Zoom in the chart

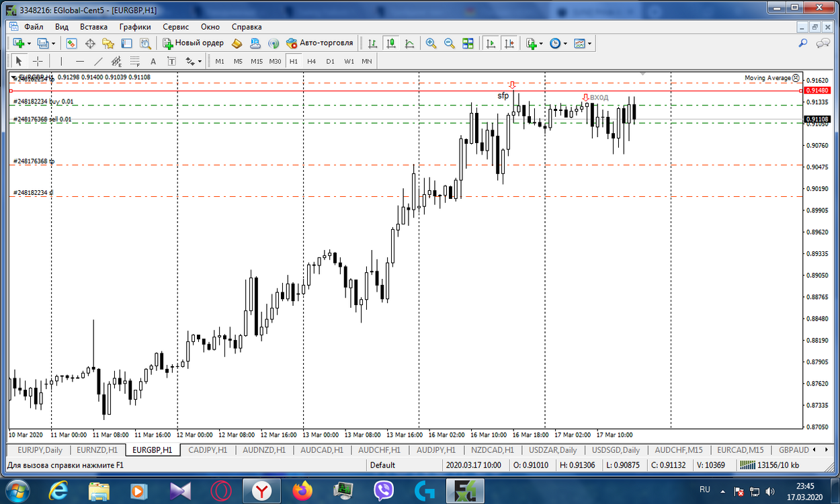click(x=431, y=43)
